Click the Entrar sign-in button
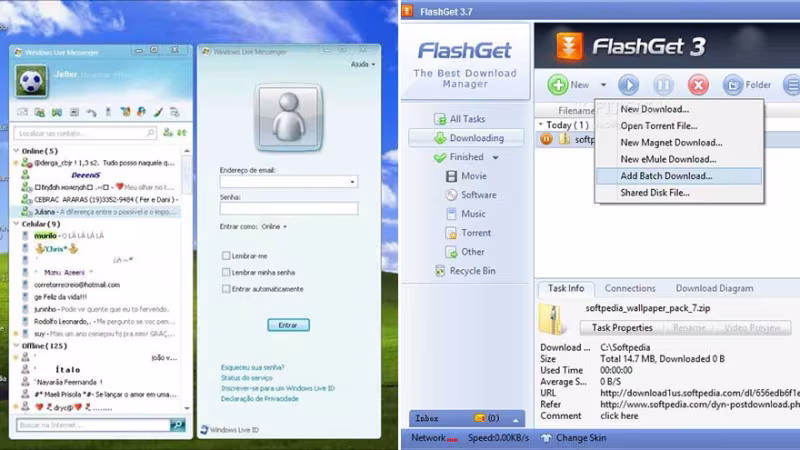This screenshot has height=450, width=800. [x=288, y=325]
